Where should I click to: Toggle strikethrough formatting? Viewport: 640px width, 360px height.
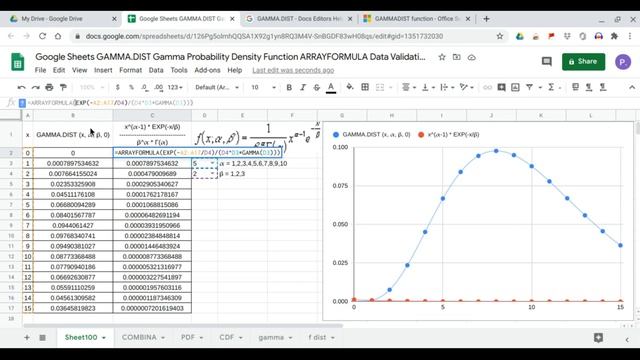(x=317, y=87)
